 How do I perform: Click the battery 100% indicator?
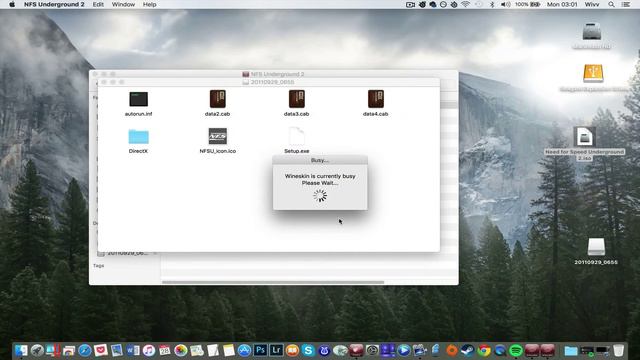527,4
